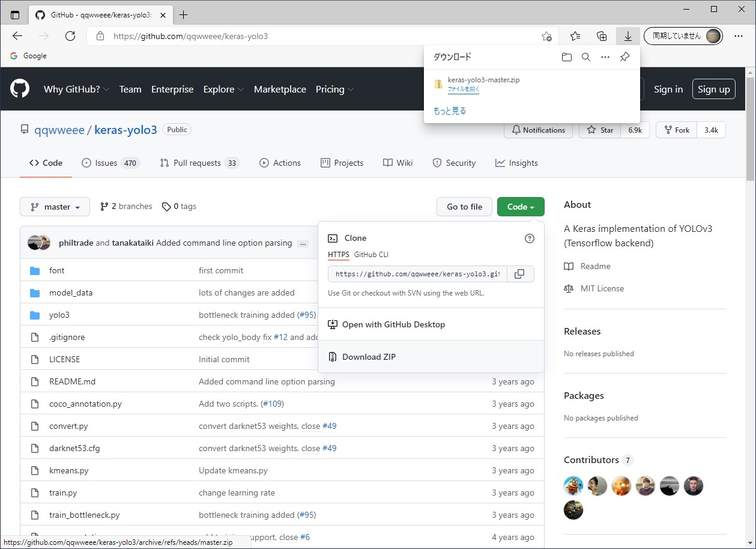Fork the repository
The height and width of the screenshot is (549, 756).
(677, 130)
